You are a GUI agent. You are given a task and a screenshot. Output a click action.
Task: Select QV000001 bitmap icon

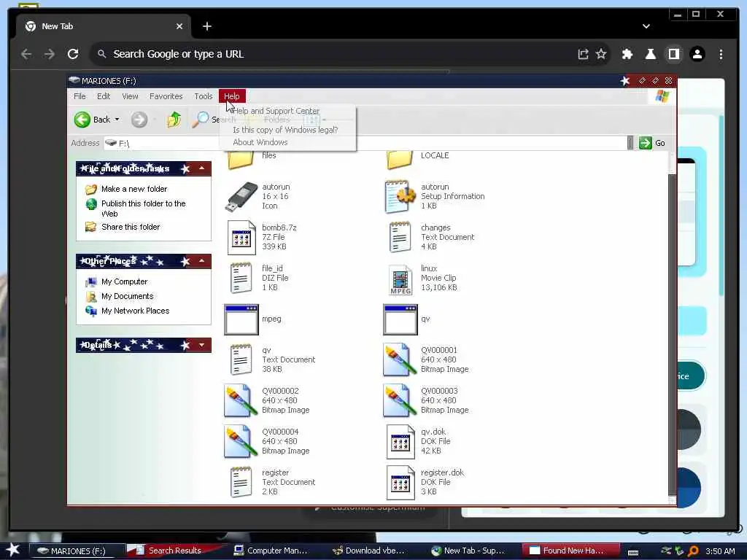point(399,360)
